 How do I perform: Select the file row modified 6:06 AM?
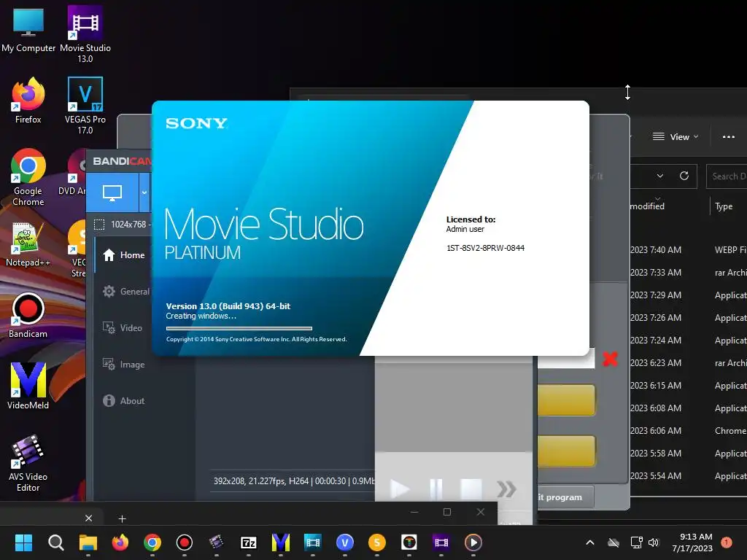coord(689,430)
